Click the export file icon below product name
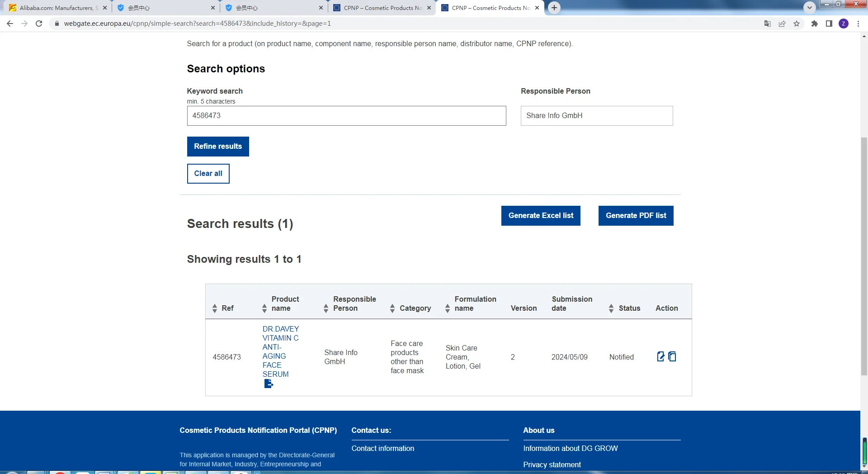868x474 pixels. pyautogui.click(x=269, y=384)
